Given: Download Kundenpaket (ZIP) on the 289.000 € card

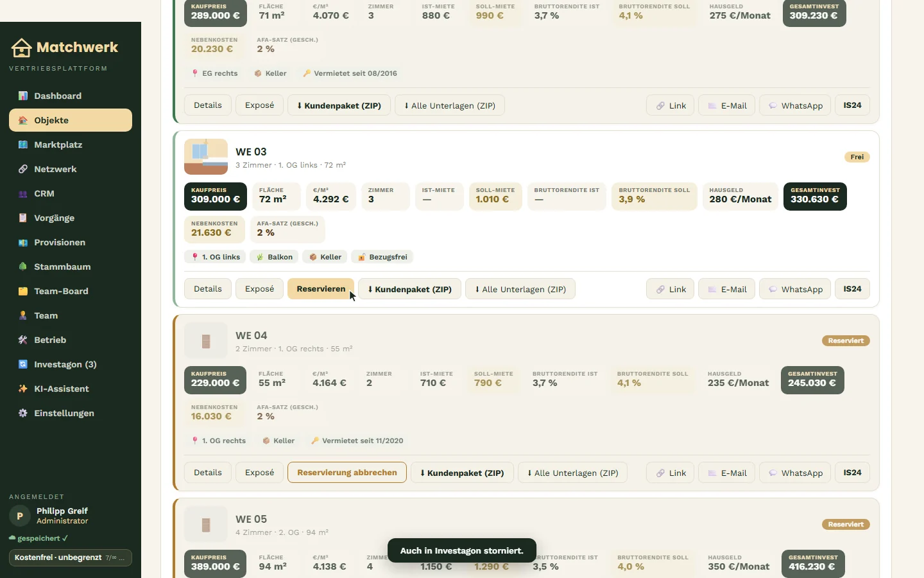Looking at the screenshot, I should (339, 105).
